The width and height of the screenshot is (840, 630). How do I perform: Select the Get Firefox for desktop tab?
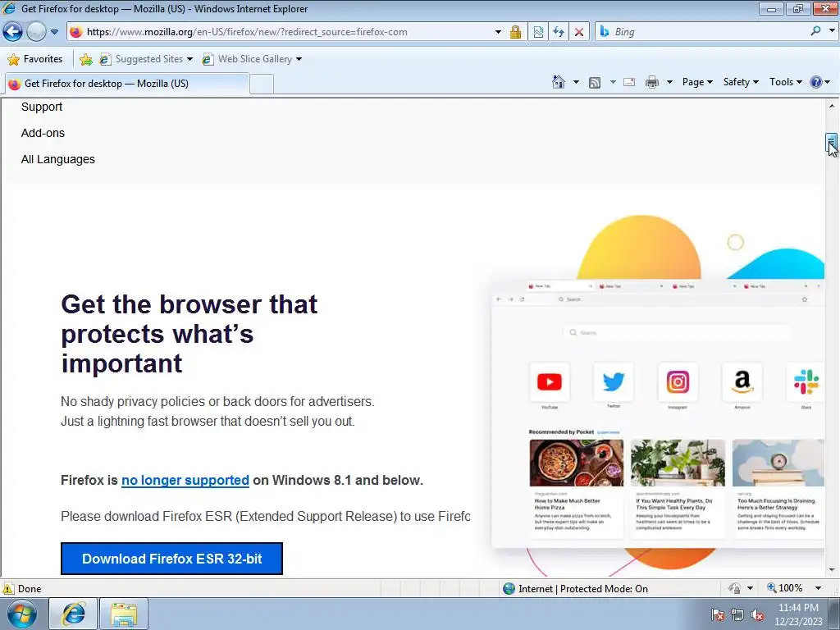(x=126, y=84)
